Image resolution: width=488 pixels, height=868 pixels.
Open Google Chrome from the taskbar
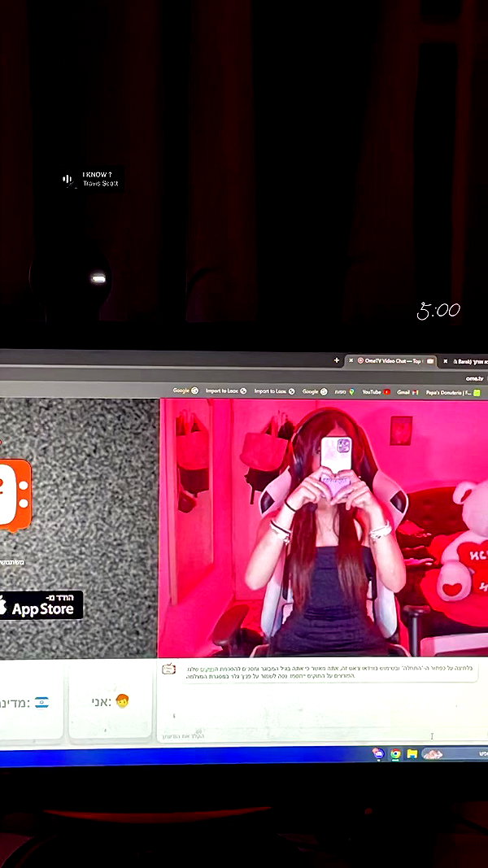395,753
